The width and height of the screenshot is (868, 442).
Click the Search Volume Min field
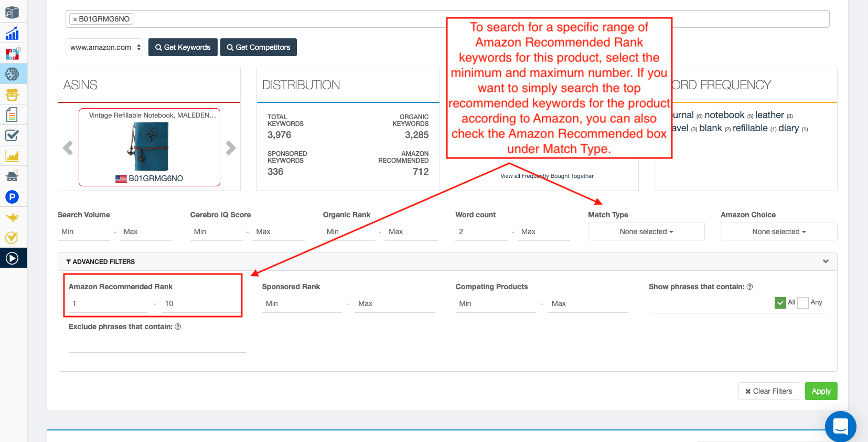pyautogui.click(x=84, y=231)
